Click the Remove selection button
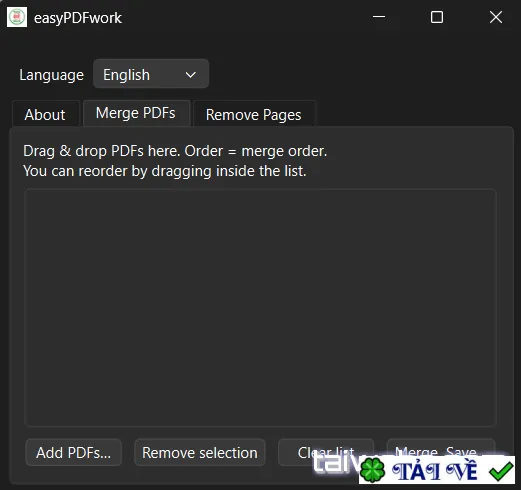 pos(200,452)
